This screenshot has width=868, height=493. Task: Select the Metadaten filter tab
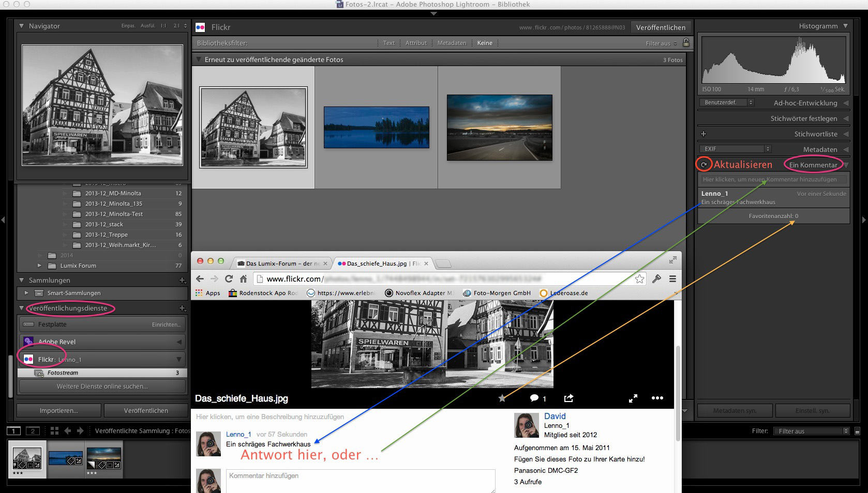tap(452, 43)
